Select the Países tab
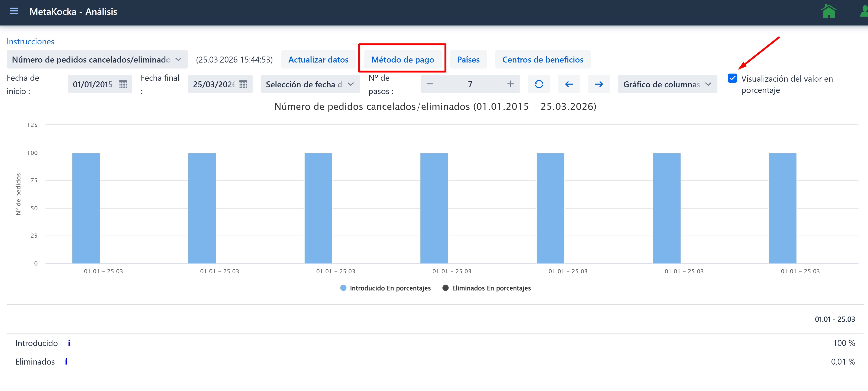The height and width of the screenshot is (391, 868). click(468, 60)
